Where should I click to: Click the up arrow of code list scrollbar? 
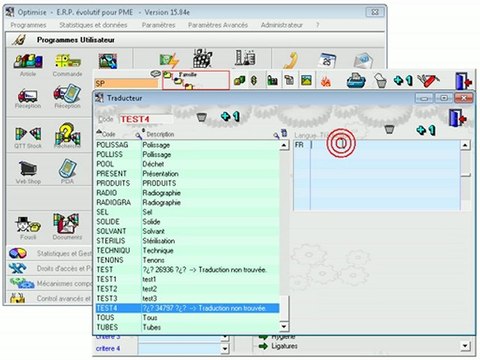(x=284, y=145)
